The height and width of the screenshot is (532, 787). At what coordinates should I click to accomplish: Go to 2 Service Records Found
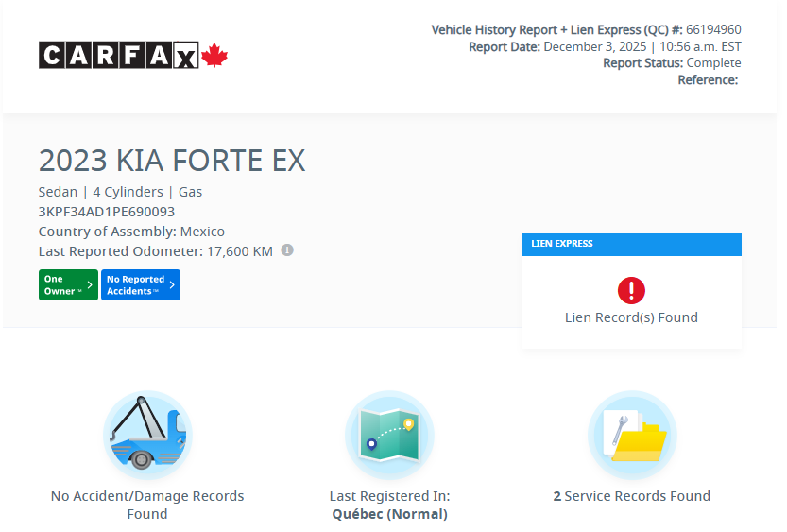(631, 496)
